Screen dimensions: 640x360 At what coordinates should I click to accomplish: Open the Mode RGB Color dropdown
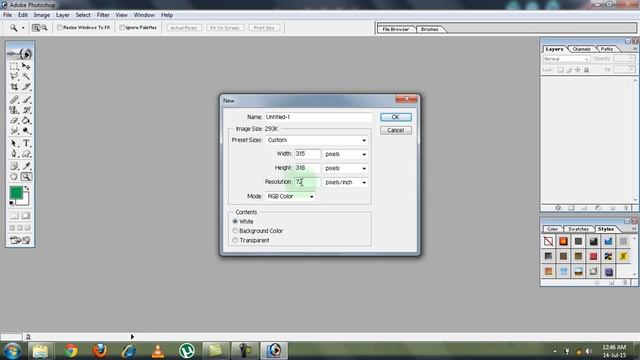pos(291,196)
